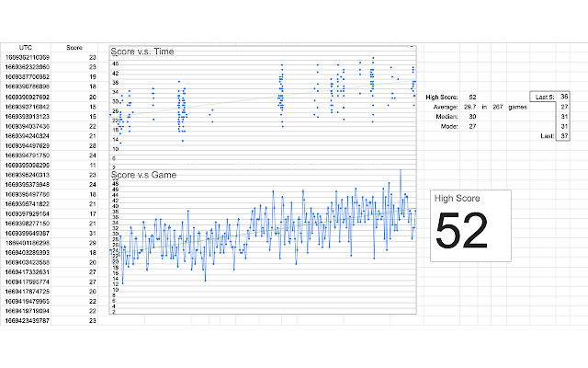Click score 17 in row 1669397929164

(74, 214)
